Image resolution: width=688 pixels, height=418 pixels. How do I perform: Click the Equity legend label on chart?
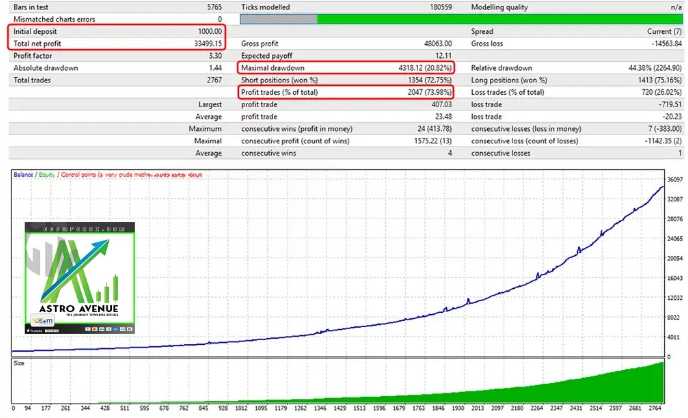pyautogui.click(x=47, y=175)
